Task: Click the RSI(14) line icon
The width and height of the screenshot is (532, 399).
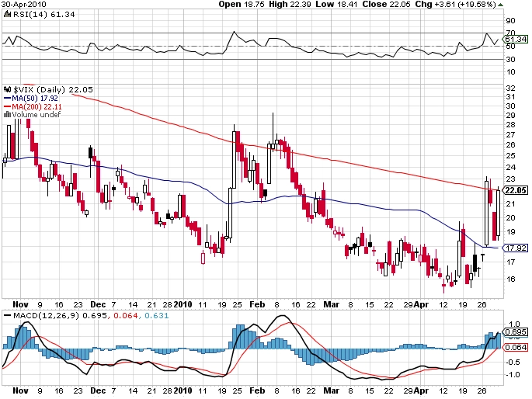Action: point(6,12)
